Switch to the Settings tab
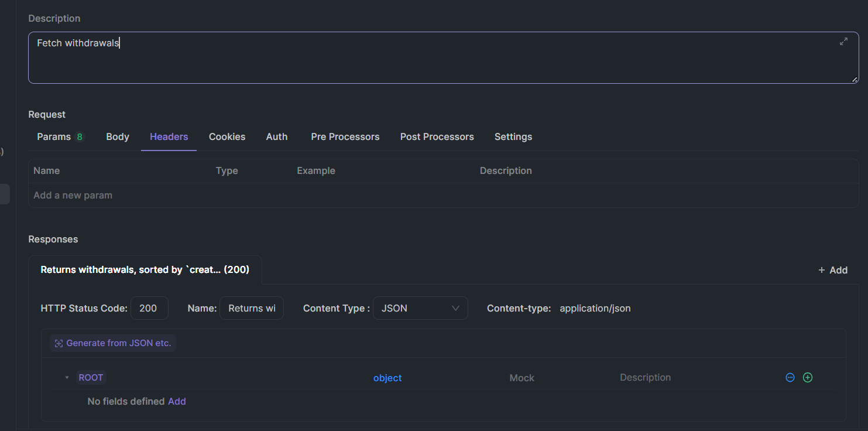The height and width of the screenshot is (431, 868). click(513, 136)
